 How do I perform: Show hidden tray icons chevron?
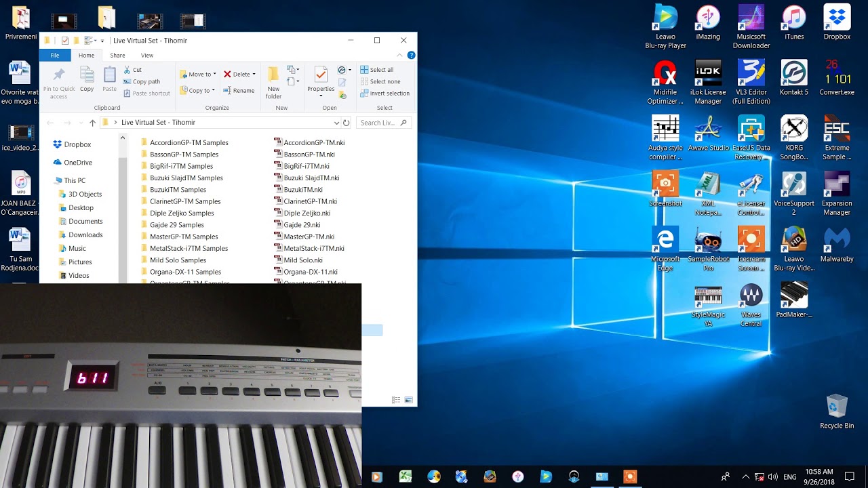746,477
